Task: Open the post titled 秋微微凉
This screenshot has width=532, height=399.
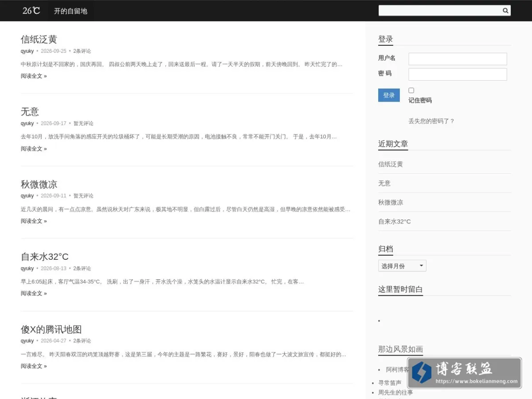Action: 39,184
